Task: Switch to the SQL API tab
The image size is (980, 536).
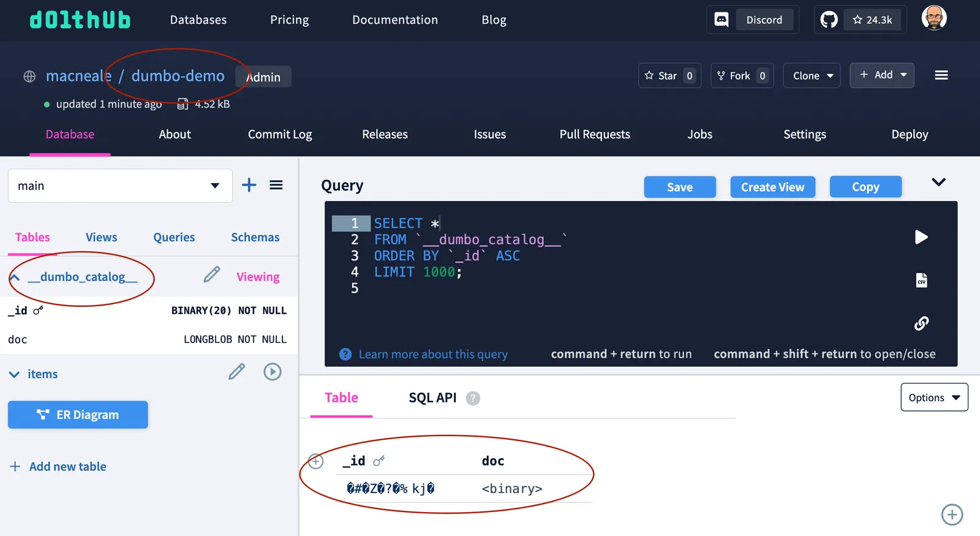Action: (x=432, y=398)
